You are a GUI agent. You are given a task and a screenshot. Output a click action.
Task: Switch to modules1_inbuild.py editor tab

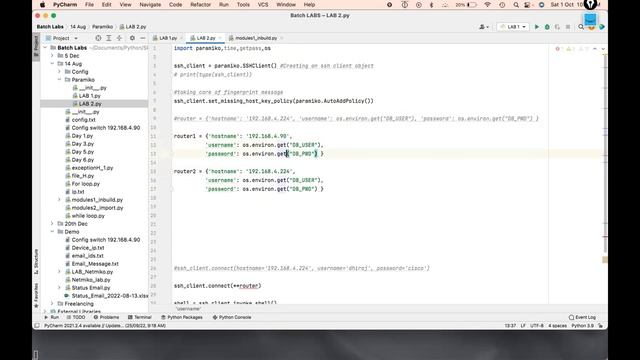[x=256, y=38]
